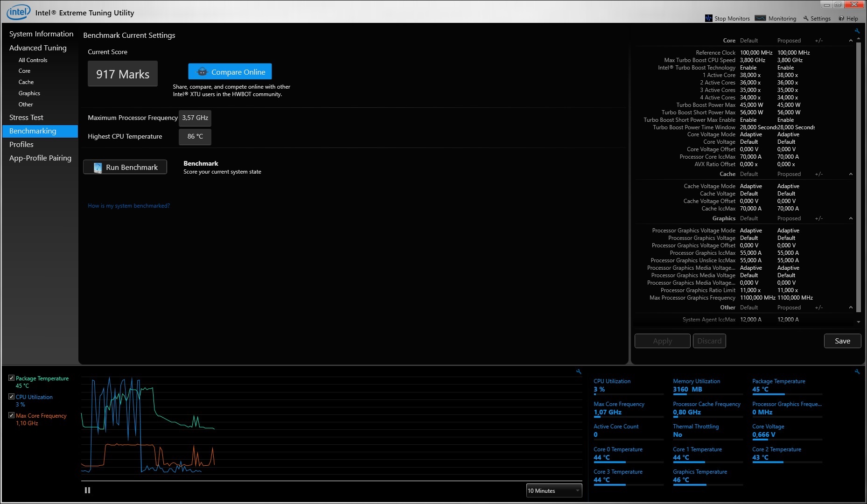Click wrench icon above the monitoring graph
867x504 pixels.
coord(579,372)
